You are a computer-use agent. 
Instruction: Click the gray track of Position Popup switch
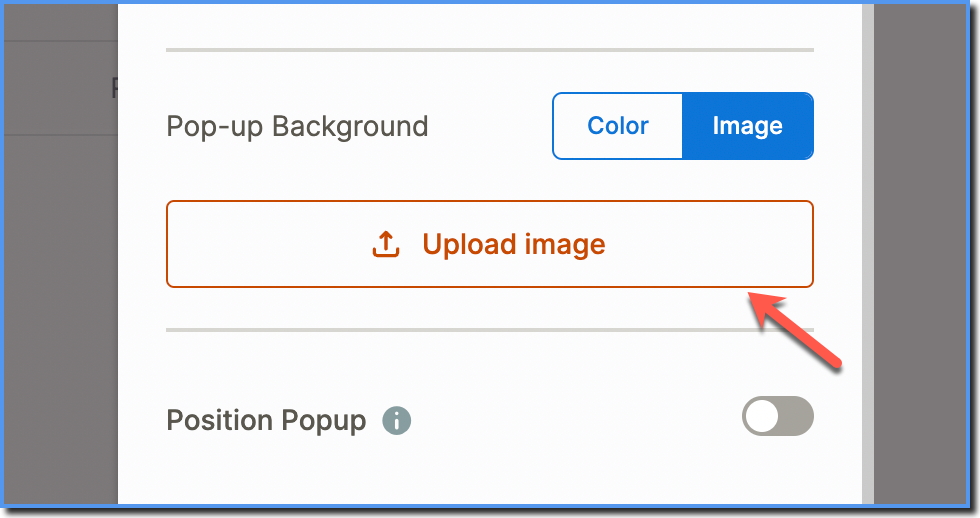click(x=796, y=416)
